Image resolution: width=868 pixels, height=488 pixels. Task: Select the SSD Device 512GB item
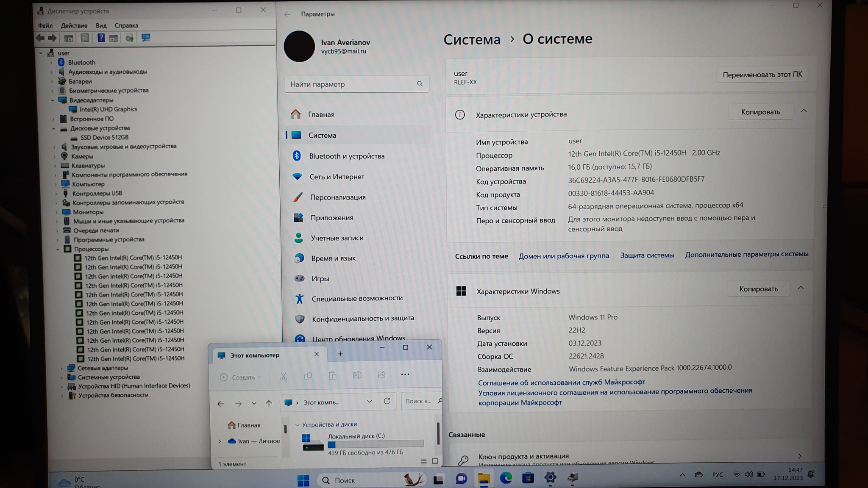click(x=104, y=138)
